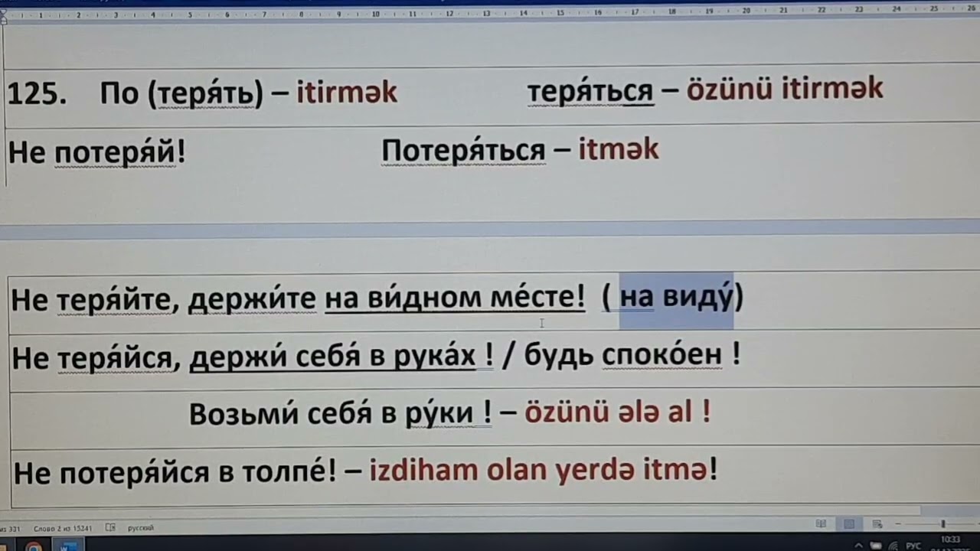The image size is (980, 551).
Task: Switch input language 'РУС' in tray
Action: (913, 546)
